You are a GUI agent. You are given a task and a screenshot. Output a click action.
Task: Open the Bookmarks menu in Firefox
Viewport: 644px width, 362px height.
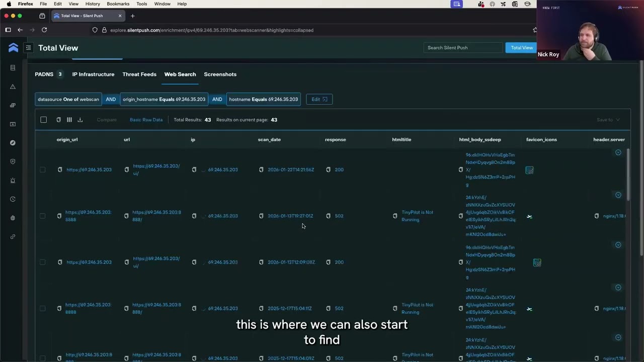(118, 4)
